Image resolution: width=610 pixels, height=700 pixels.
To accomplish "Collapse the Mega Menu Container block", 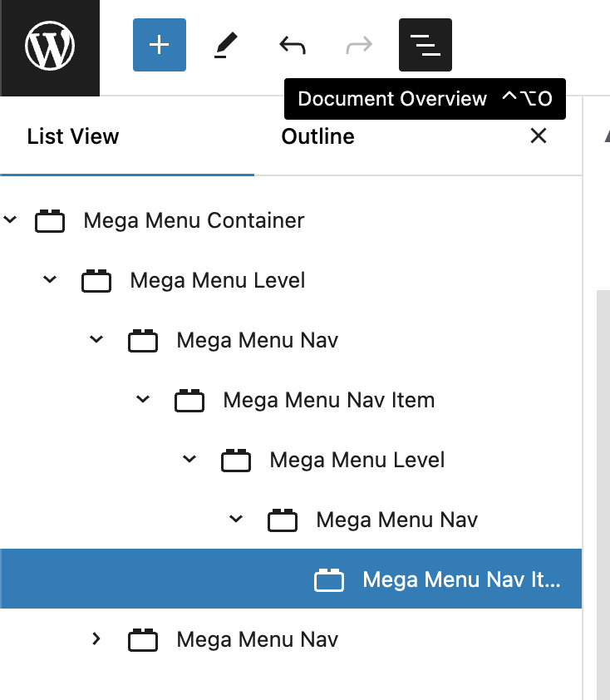I will [10, 220].
